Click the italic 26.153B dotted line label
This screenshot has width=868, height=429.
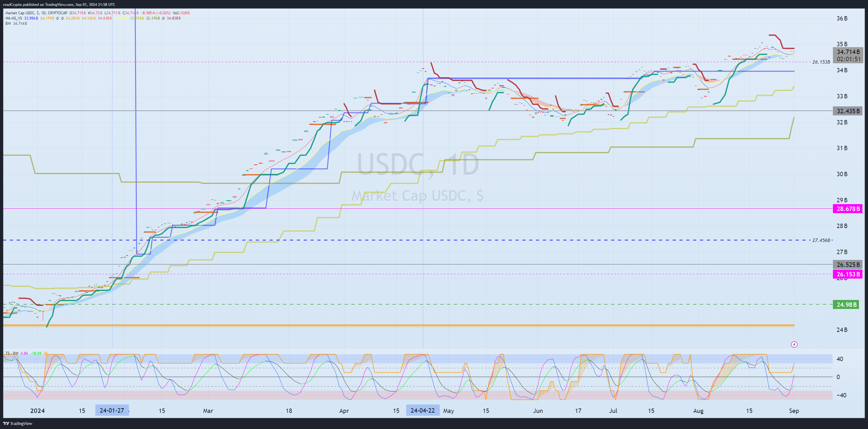821,62
